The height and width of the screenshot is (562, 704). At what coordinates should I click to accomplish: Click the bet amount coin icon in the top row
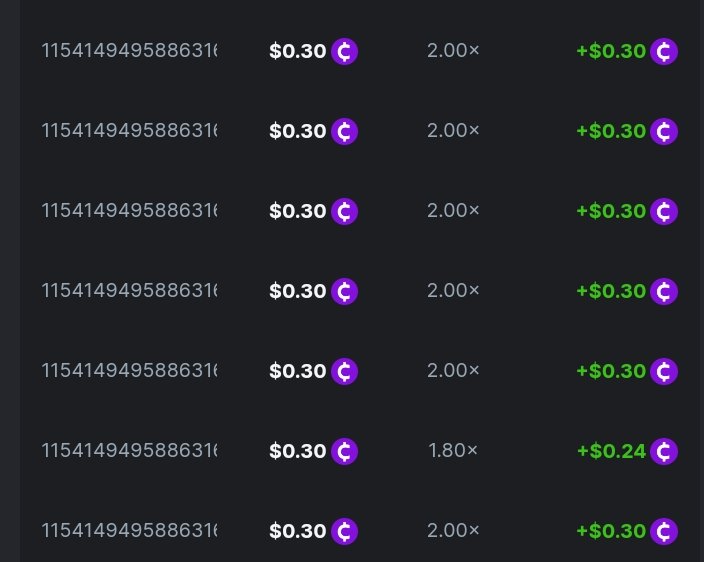[345, 51]
